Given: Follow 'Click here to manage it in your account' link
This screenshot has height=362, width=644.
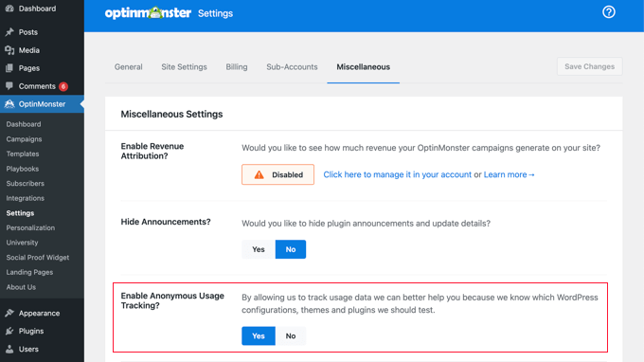Looking at the screenshot, I should (397, 174).
